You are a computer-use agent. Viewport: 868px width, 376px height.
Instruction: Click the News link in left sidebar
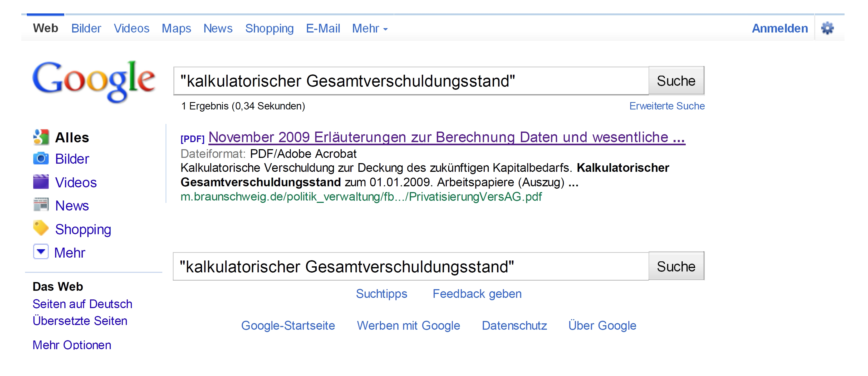point(72,206)
